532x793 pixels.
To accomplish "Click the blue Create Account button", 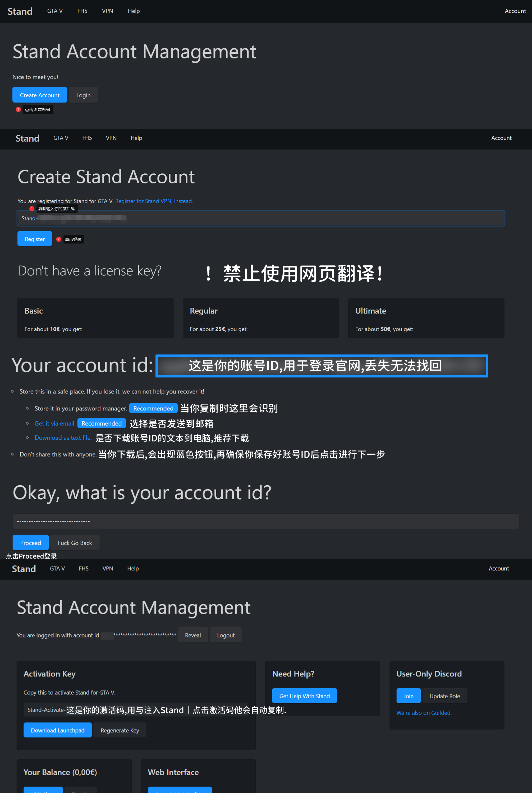I will click(40, 95).
